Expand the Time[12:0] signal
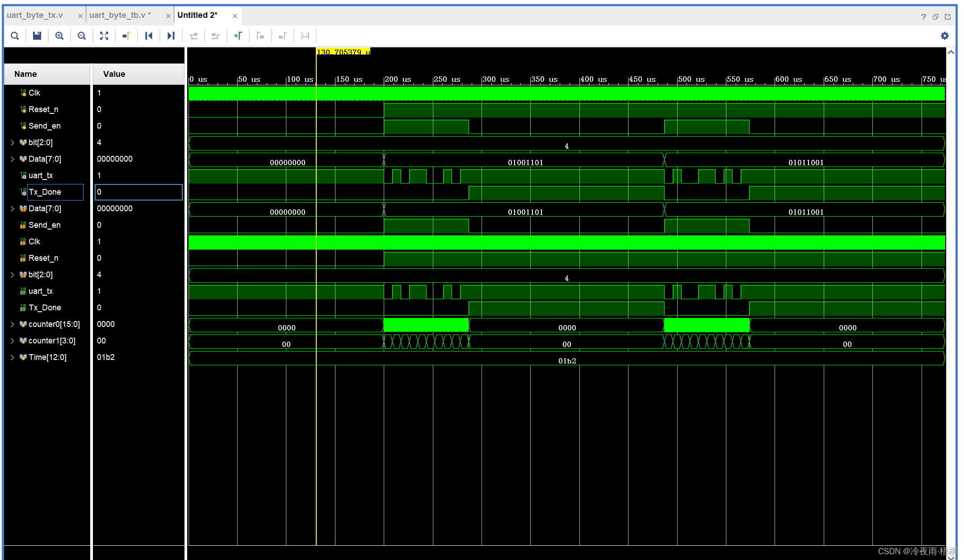This screenshot has height=560, width=964. 13,357
